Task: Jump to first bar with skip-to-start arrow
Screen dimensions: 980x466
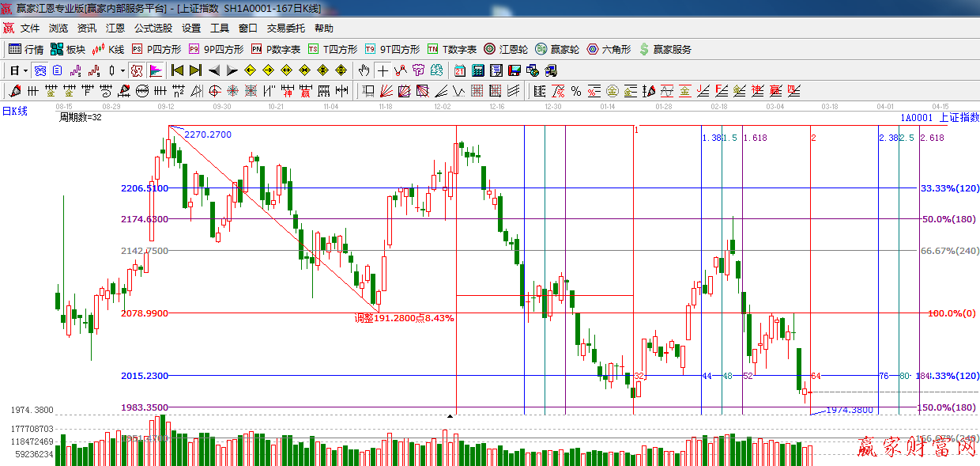Action: [178, 70]
